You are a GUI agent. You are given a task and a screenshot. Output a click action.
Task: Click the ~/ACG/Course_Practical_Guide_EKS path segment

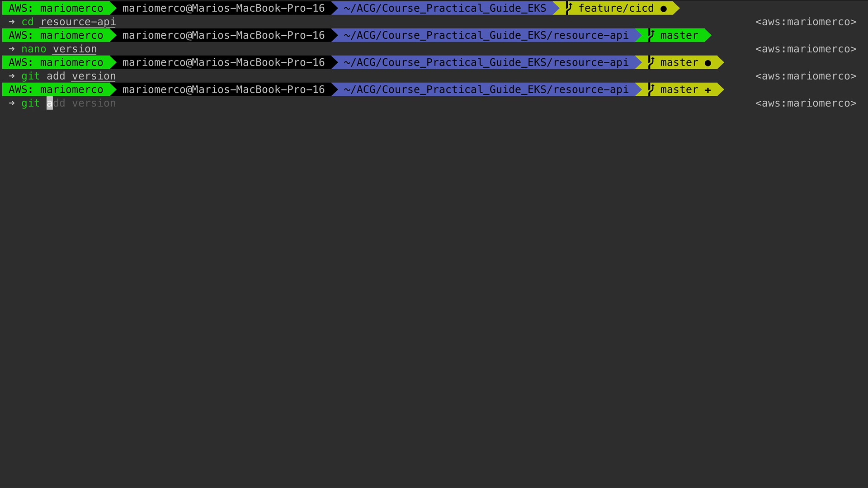click(x=445, y=8)
